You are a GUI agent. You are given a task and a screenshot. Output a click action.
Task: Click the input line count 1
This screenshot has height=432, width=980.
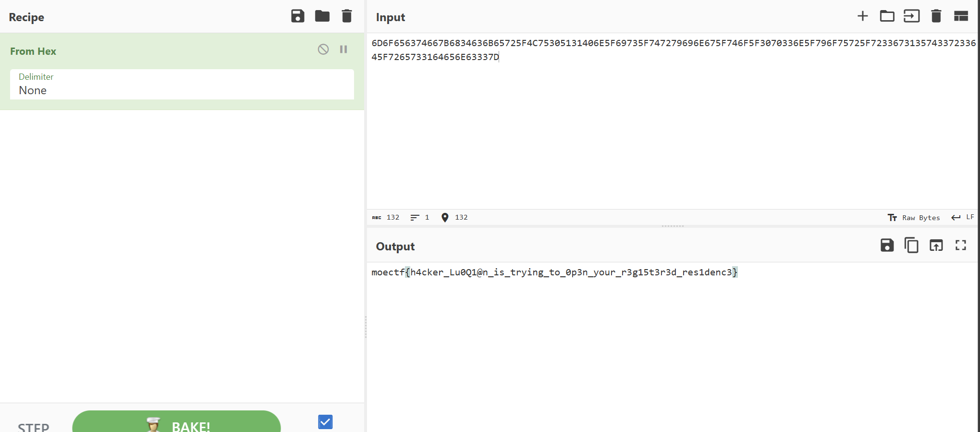(420, 217)
